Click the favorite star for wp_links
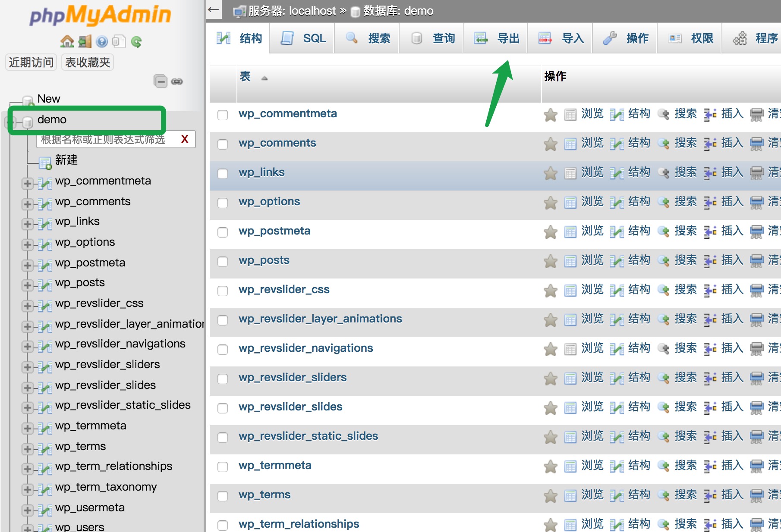781x532 pixels. tap(551, 173)
